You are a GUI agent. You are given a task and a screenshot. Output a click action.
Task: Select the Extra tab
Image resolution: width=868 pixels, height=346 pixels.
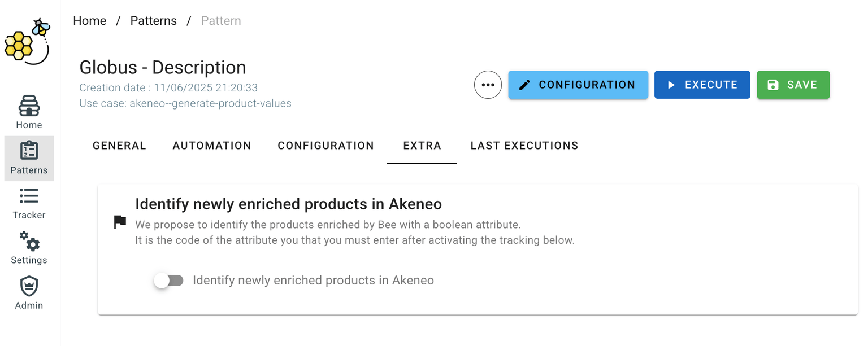click(x=422, y=146)
